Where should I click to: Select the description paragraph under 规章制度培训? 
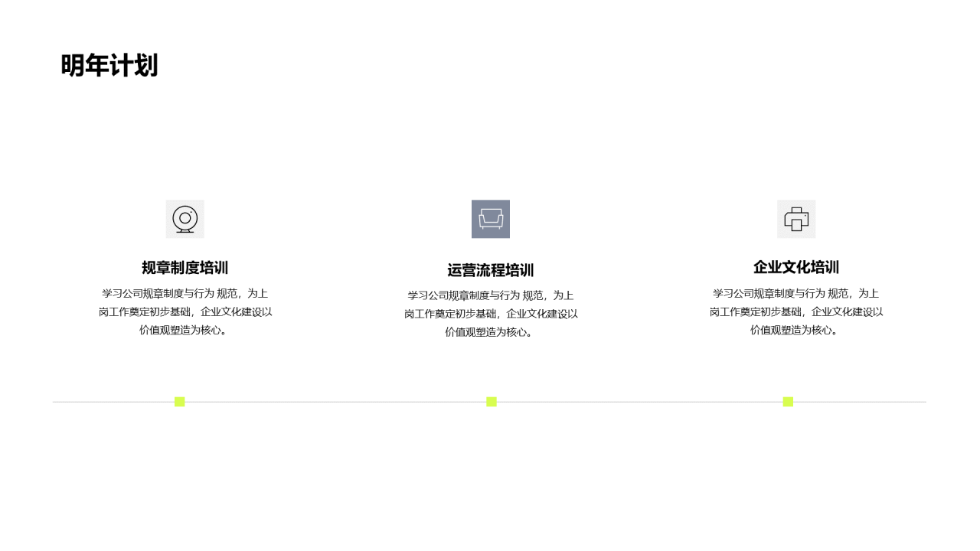185,311
